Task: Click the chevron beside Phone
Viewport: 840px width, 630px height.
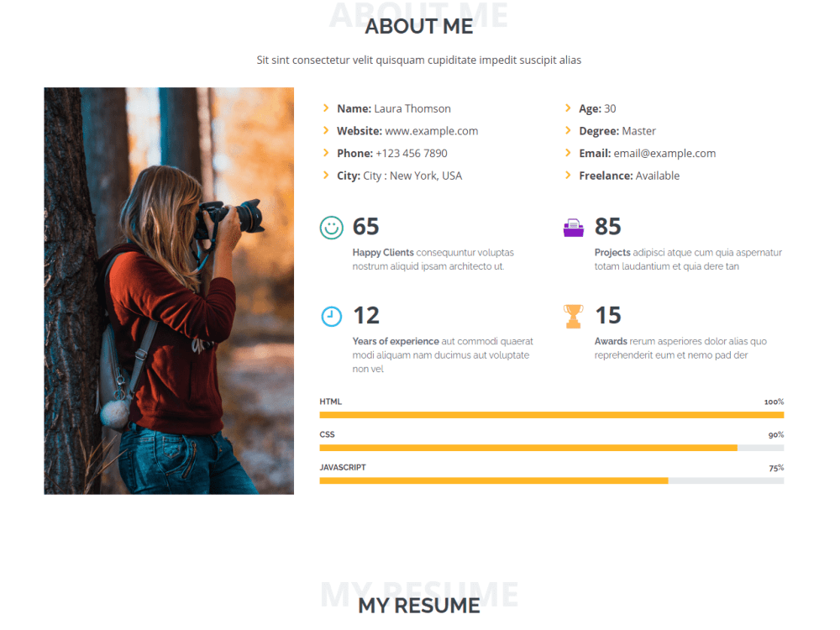Action: point(326,153)
